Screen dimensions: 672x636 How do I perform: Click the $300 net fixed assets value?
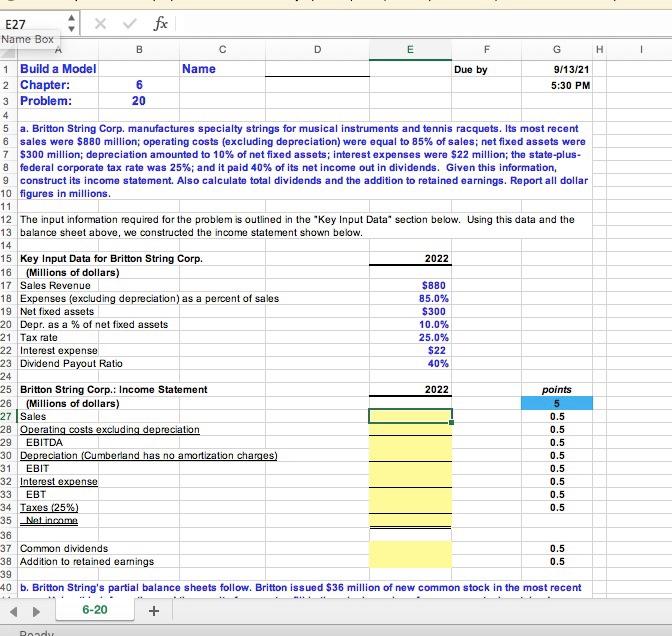pos(434,312)
